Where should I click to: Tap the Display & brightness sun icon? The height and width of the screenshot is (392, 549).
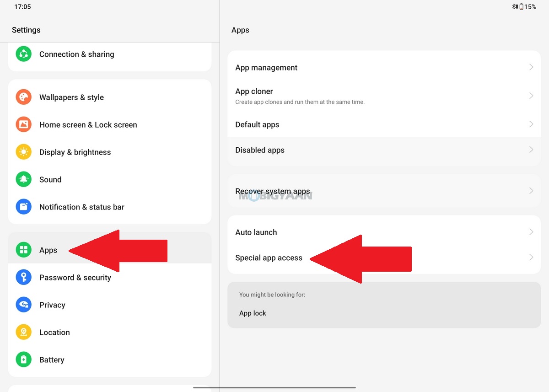coord(23,152)
